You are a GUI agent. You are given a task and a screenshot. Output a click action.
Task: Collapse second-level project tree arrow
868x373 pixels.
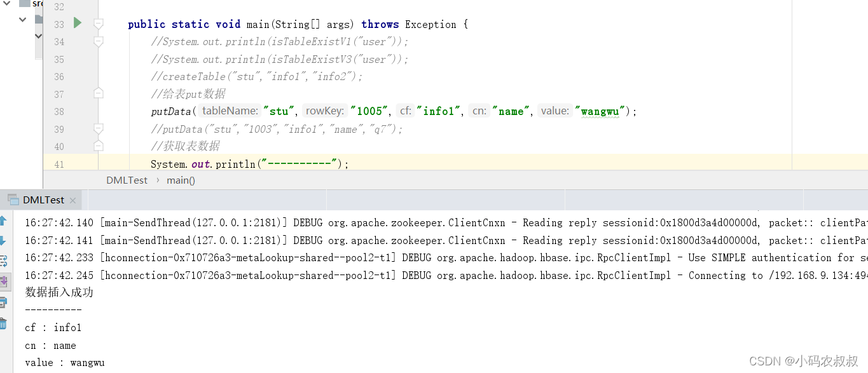(x=23, y=19)
